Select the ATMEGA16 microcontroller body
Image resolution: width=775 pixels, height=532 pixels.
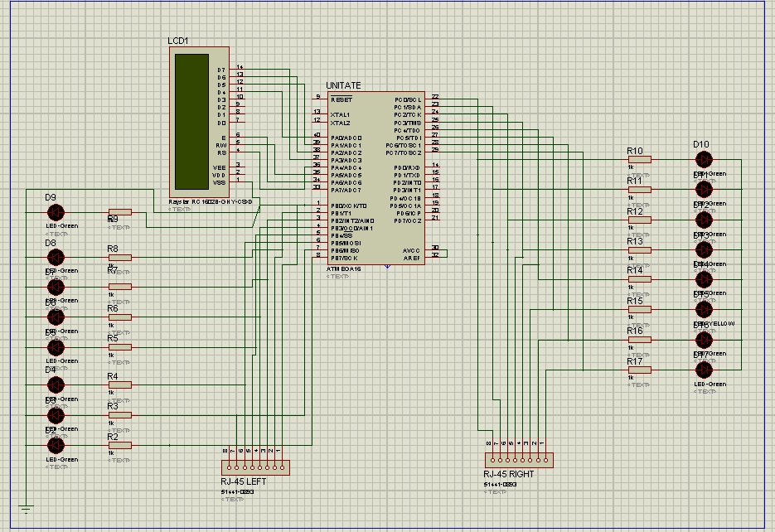(x=375, y=178)
